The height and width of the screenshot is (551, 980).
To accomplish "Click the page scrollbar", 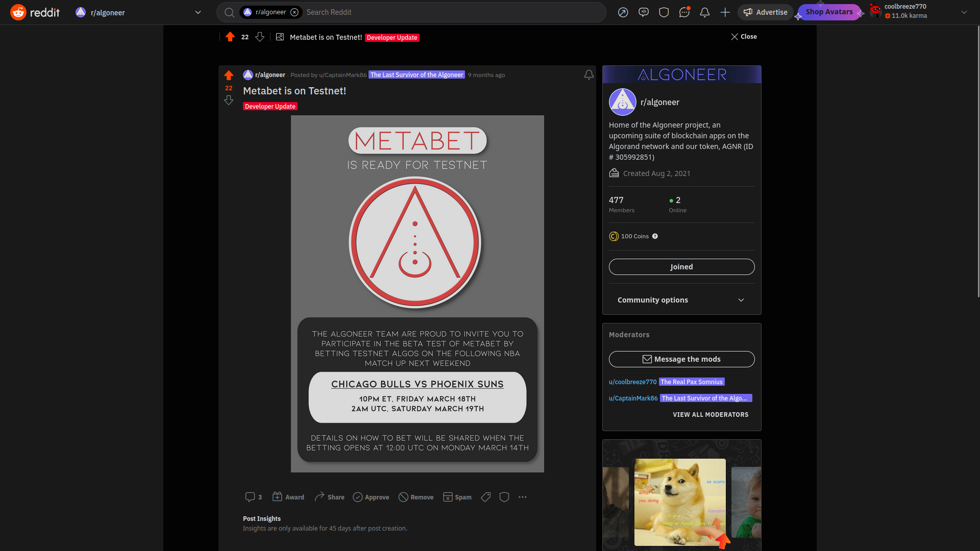I will (x=977, y=161).
